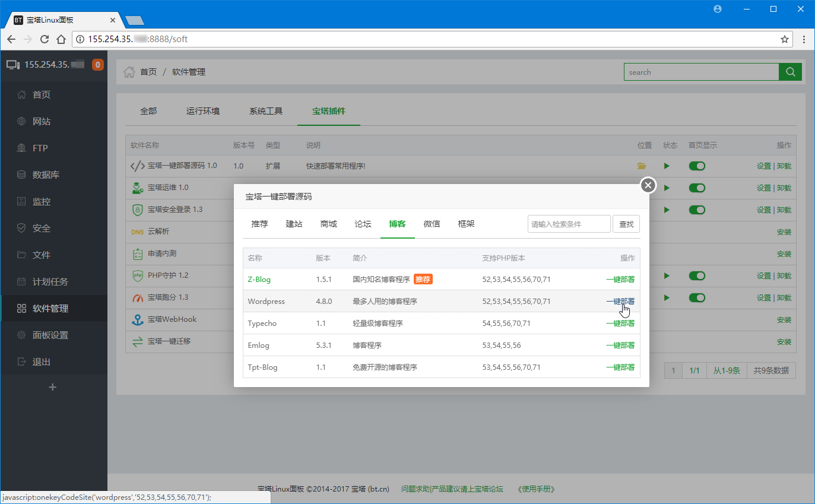Deploy Emlog with 一键部署

[x=620, y=345]
